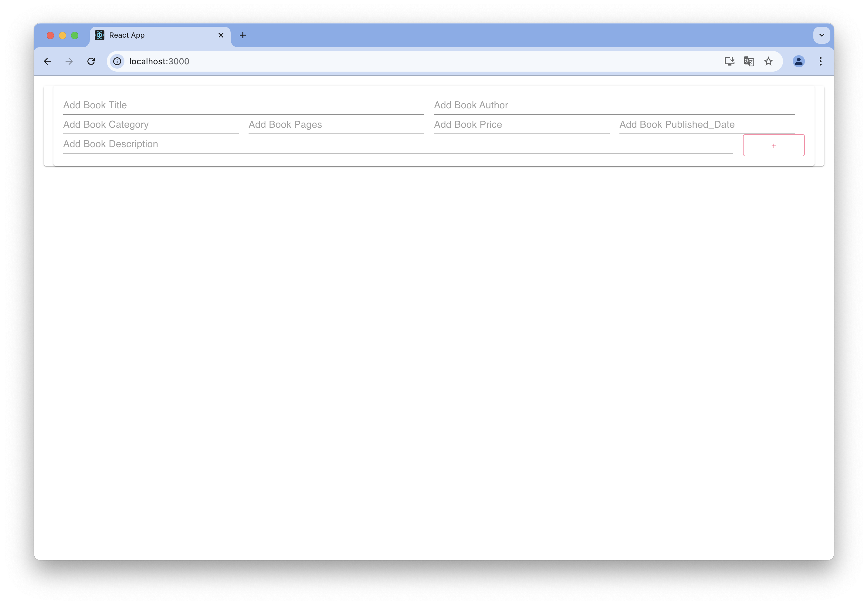The height and width of the screenshot is (605, 868).
Task: Click the Add Book Pages input
Action: tap(336, 125)
